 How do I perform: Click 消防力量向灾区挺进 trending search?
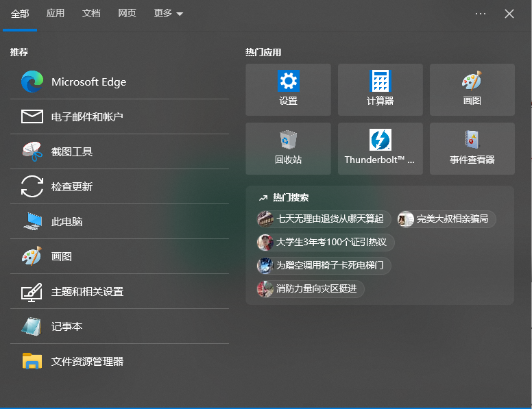click(x=310, y=289)
